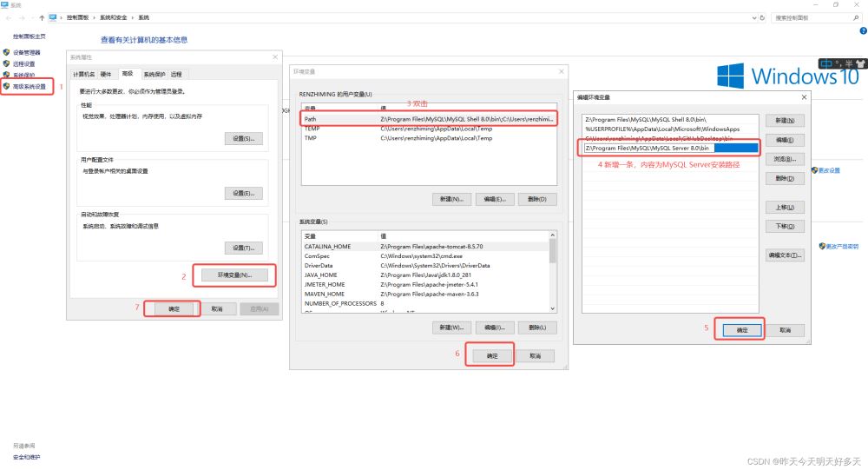This screenshot has height=470, width=868.
Task: Click 浏览(B) in 编辑环境变量 dialog
Action: point(785,159)
